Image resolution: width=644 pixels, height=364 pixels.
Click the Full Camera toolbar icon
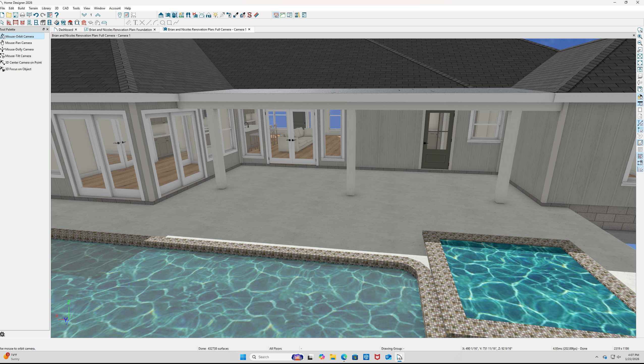click(x=168, y=15)
